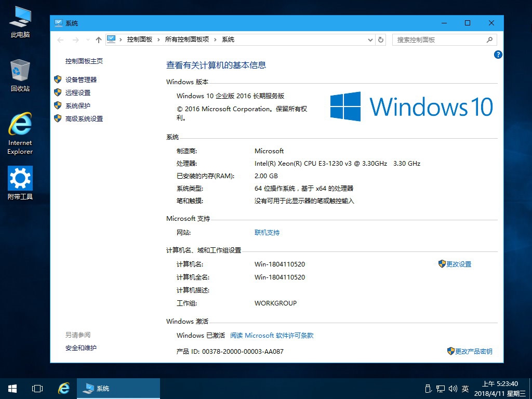532x399 pixels.
Task: Select the Win-1804110520 value beside 计算机名
Action: tap(280, 264)
